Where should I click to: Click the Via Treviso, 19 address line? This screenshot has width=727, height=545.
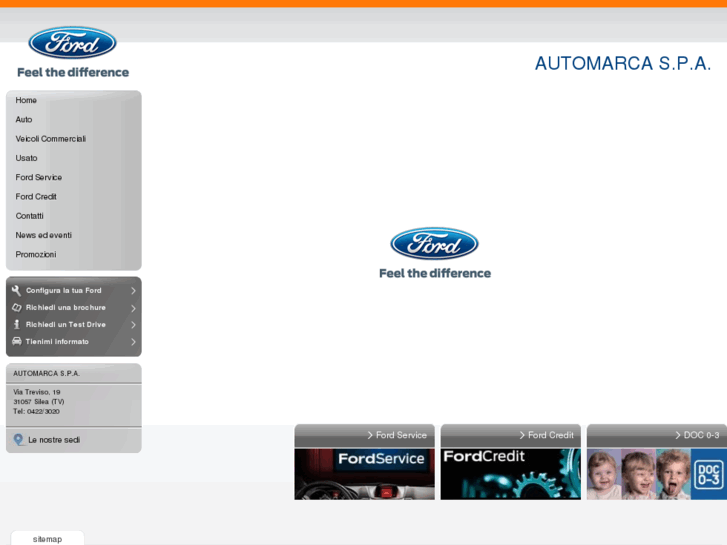click(x=37, y=392)
